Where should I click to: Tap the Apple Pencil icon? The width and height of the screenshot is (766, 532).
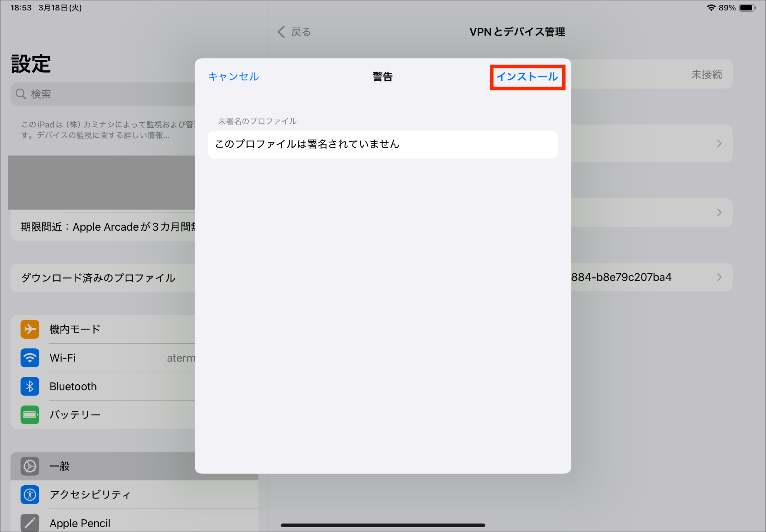[x=30, y=523]
